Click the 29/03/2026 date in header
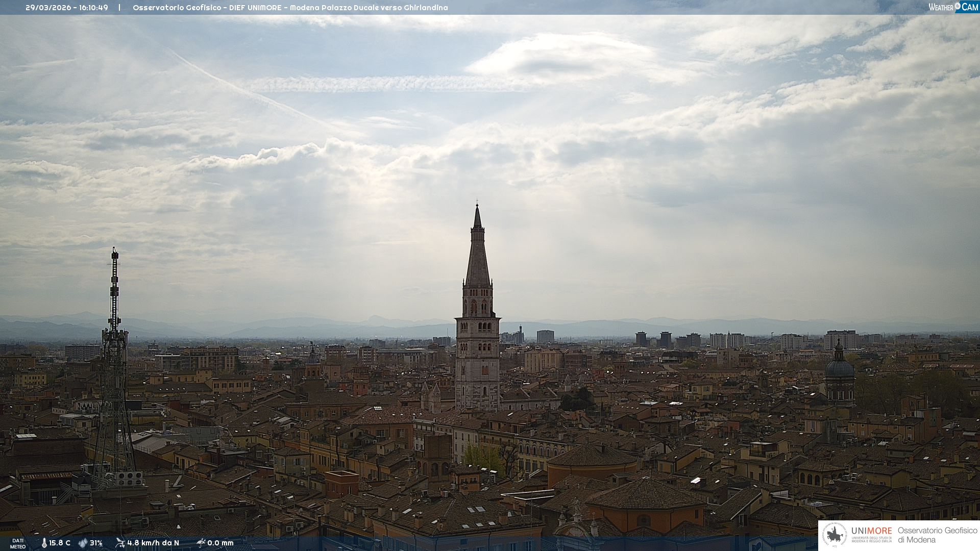The height and width of the screenshot is (551, 980). click(x=48, y=8)
